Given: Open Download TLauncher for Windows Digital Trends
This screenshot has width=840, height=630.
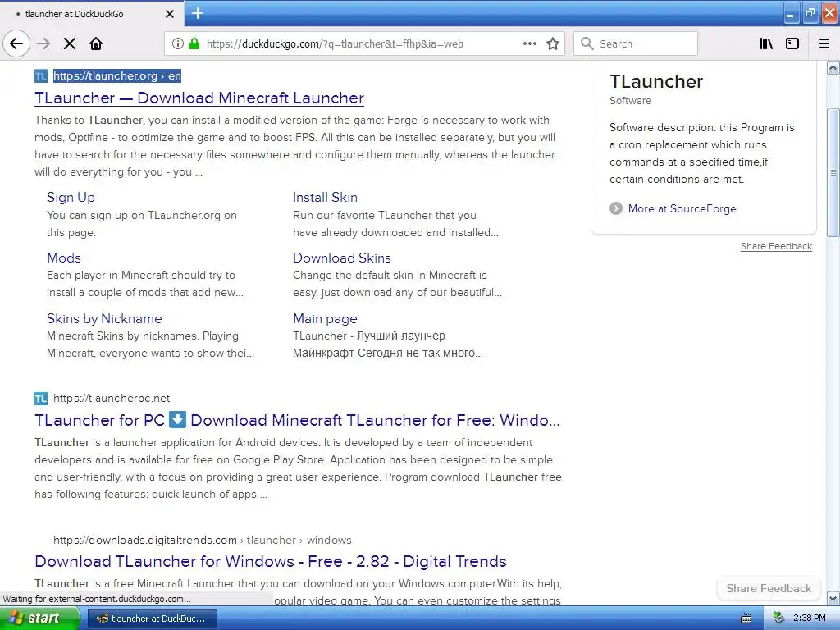Looking at the screenshot, I should [271, 561].
